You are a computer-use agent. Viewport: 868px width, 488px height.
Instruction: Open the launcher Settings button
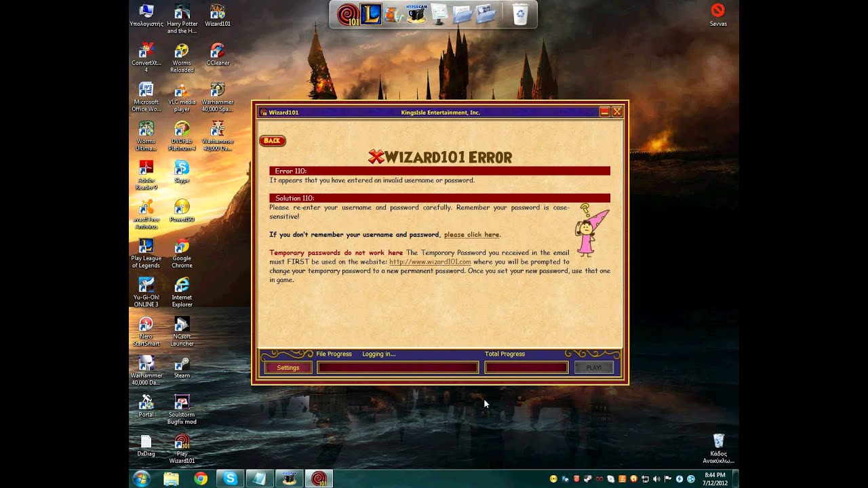click(288, 367)
